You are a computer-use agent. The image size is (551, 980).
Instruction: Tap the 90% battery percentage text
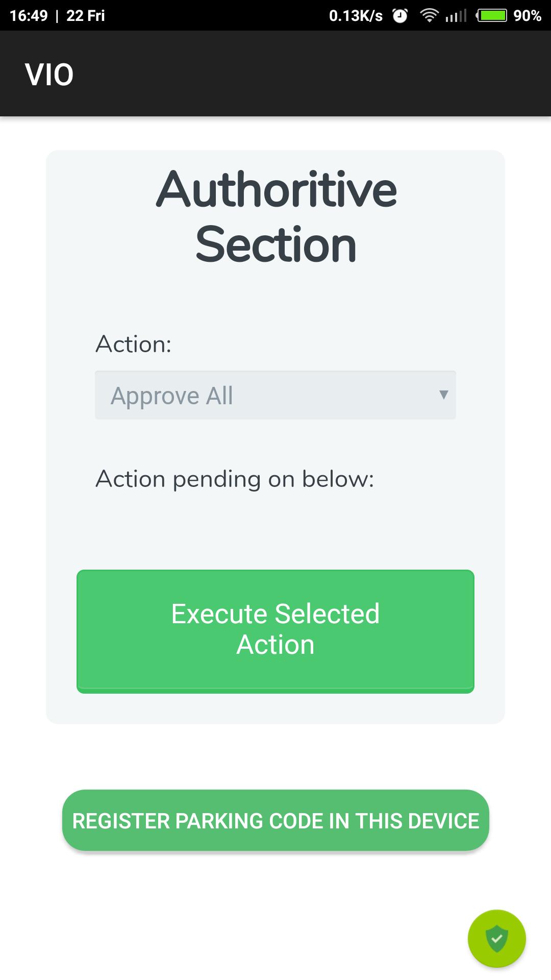(528, 16)
